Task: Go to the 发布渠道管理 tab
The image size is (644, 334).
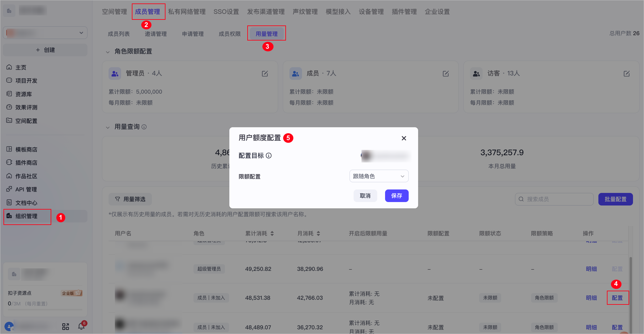Action: tap(266, 12)
